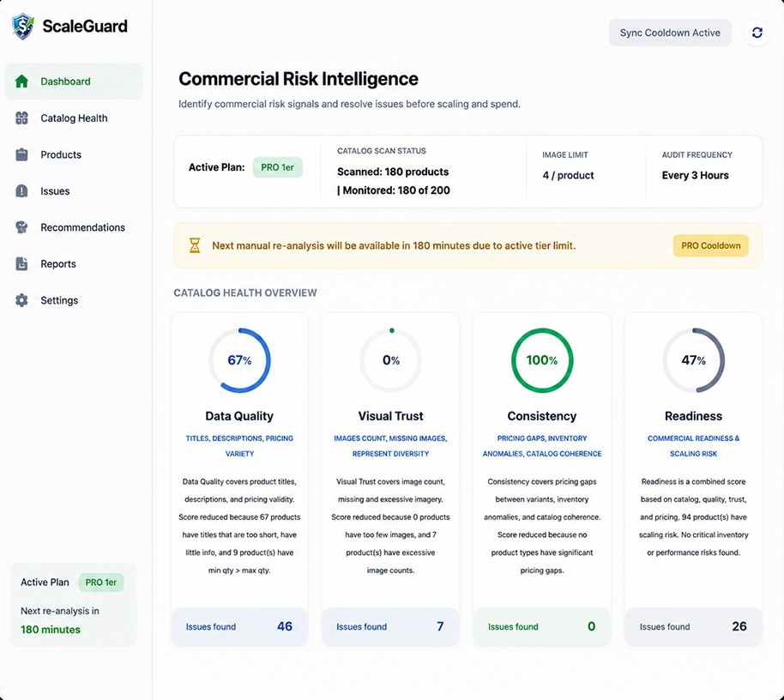Click the Issues alert icon
Screen dimensions: 784x700
click(x=21, y=191)
